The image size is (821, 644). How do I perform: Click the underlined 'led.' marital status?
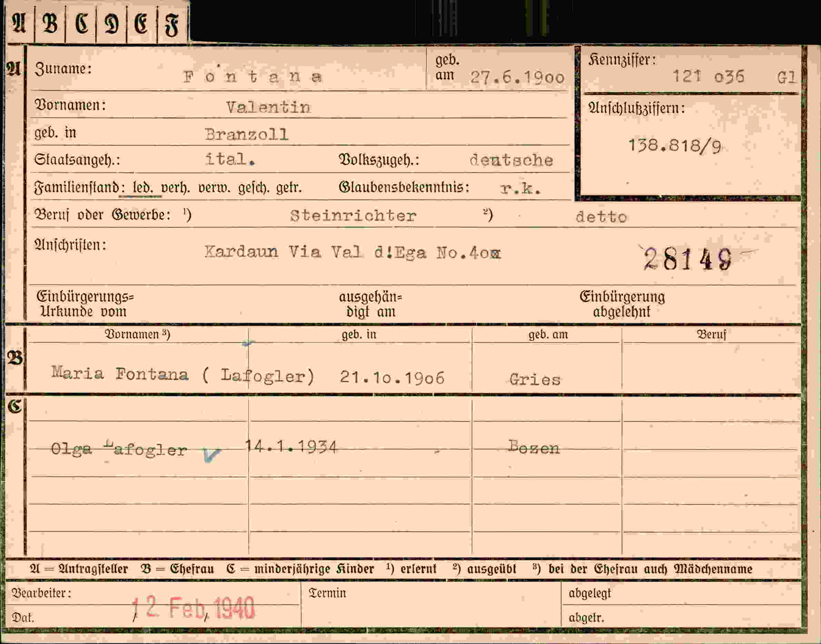tap(142, 188)
